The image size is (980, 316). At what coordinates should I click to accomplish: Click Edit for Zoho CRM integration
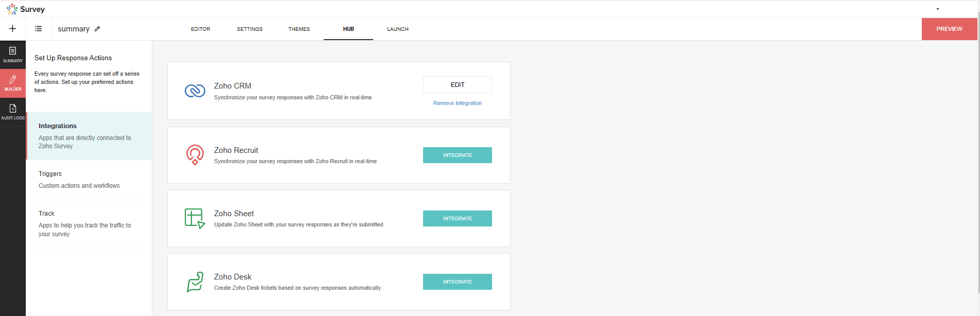coord(458,85)
